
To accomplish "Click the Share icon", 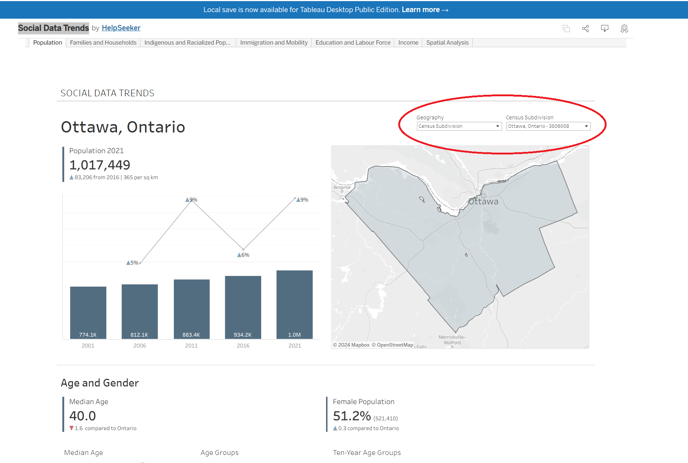I will (x=586, y=29).
